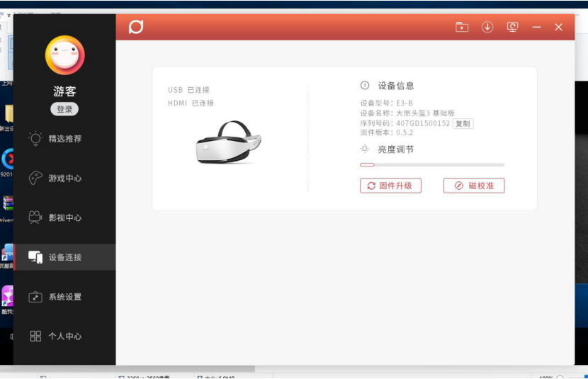Open 精选推荐 featured recommendations
This screenshot has height=379, width=588.
click(x=64, y=139)
